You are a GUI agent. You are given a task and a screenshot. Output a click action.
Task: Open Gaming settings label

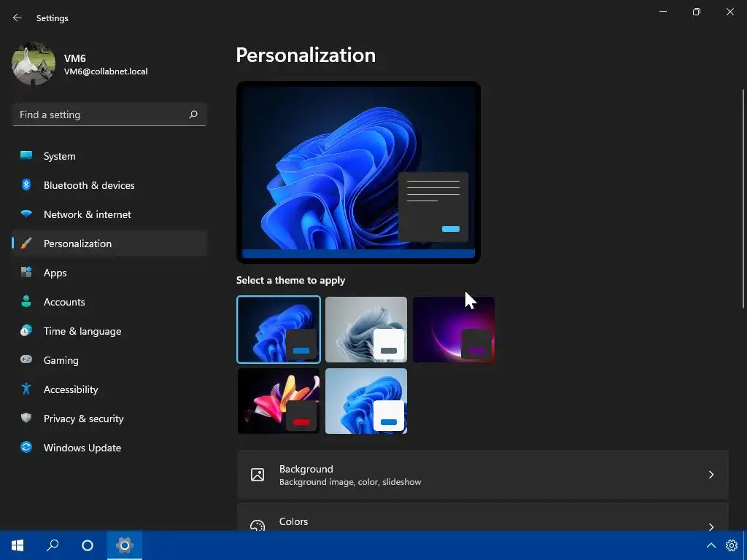tap(61, 360)
